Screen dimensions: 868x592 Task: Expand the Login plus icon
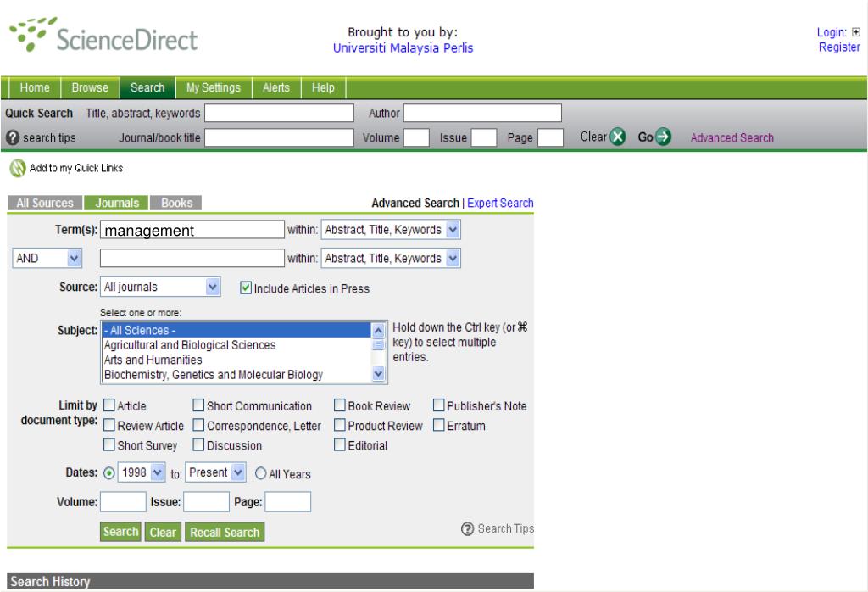point(856,32)
